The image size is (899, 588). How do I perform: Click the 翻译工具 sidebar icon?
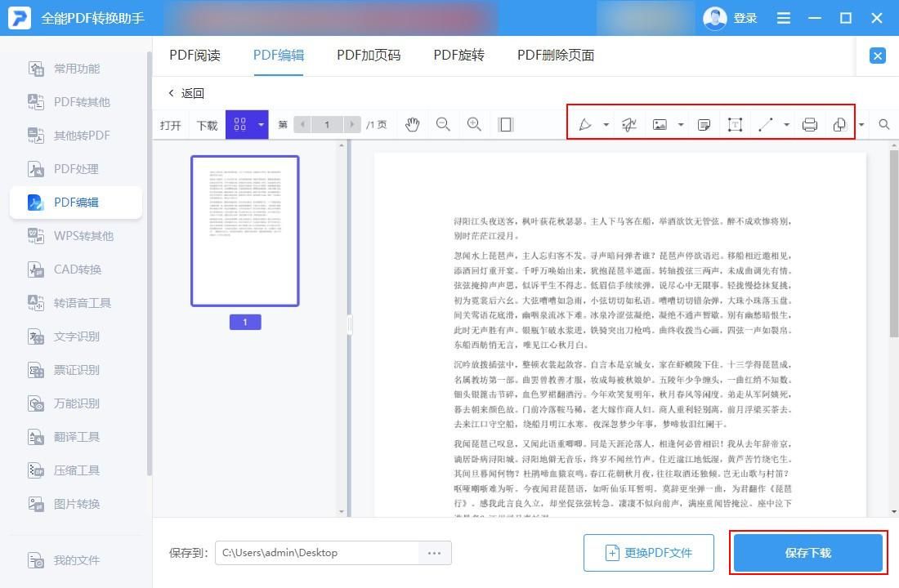(35, 437)
